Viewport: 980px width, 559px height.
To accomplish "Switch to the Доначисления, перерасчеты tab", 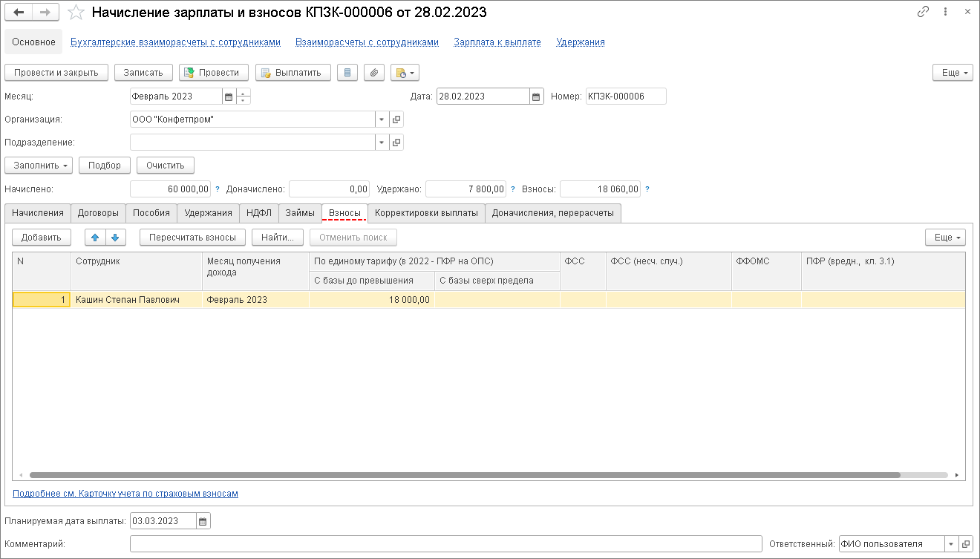I will [553, 213].
